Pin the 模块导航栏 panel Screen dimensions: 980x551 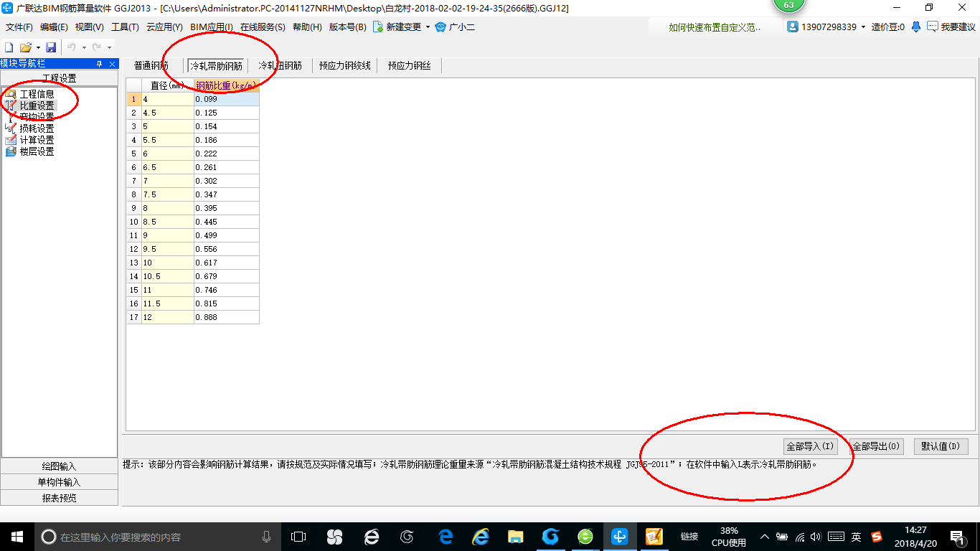coord(100,64)
